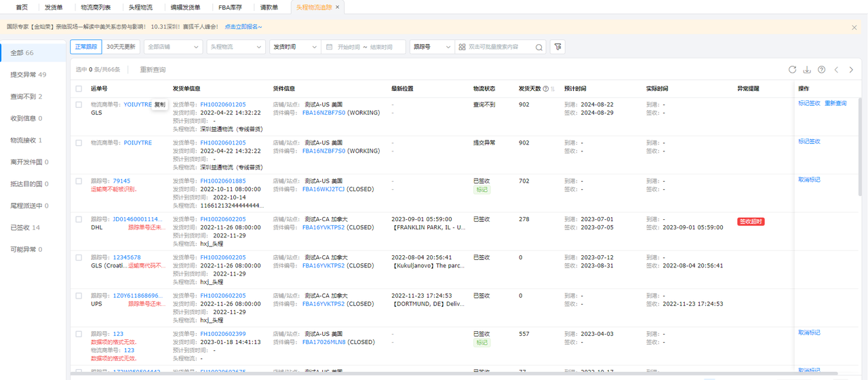Select checkbox for tracking number 79145

point(79,181)
